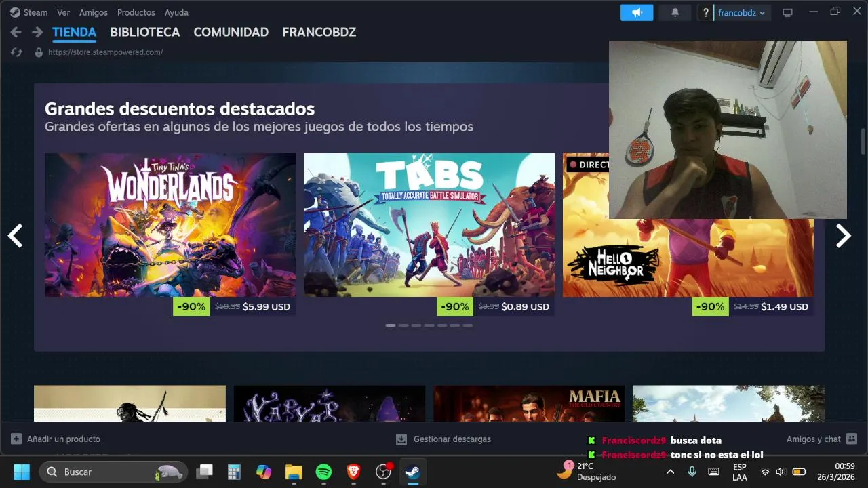Select the last carousel page indicator
Image resolution: width=868 pixels, height=488 pixels.
click(468, 325)
